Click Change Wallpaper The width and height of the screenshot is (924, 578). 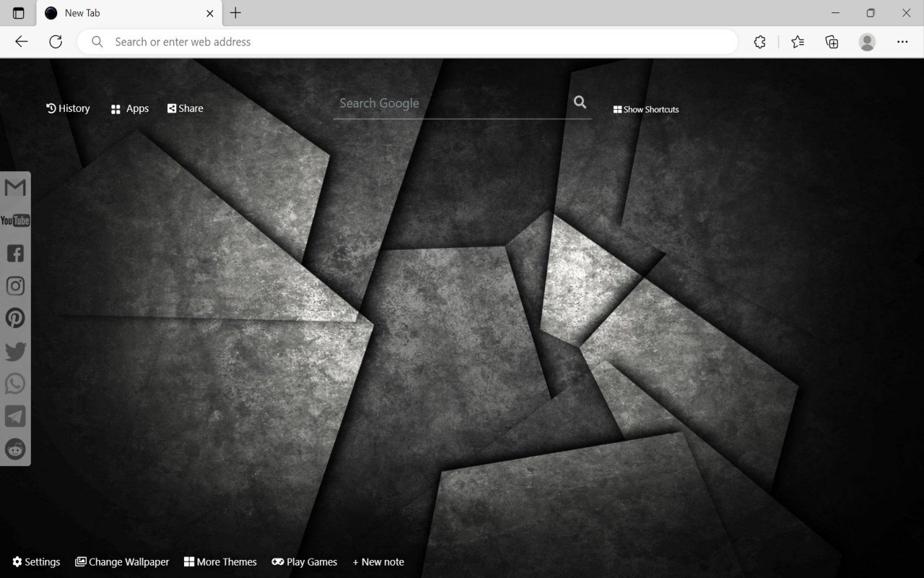pos(122,562)
